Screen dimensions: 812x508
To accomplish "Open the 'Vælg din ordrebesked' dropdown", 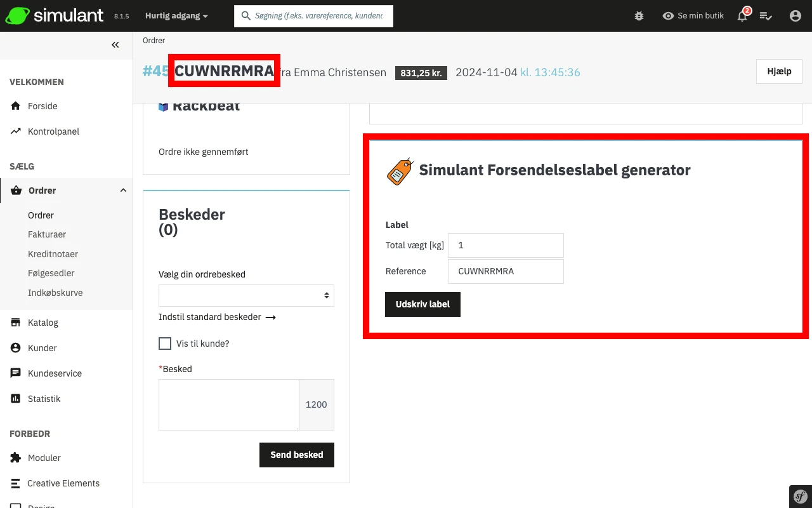I will 246,295.
